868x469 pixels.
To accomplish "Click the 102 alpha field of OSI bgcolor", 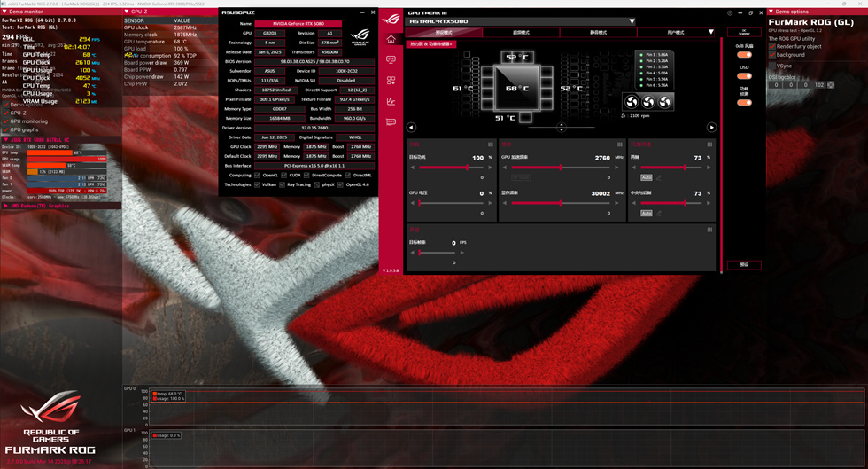I will 819,85.
